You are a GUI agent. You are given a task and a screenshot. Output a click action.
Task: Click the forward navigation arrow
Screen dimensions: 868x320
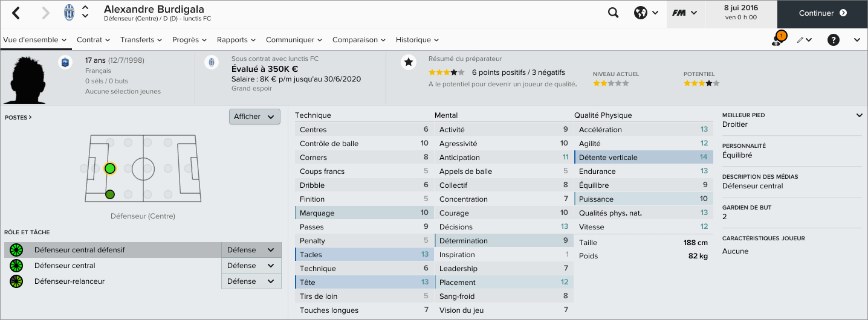pos(46,13)
